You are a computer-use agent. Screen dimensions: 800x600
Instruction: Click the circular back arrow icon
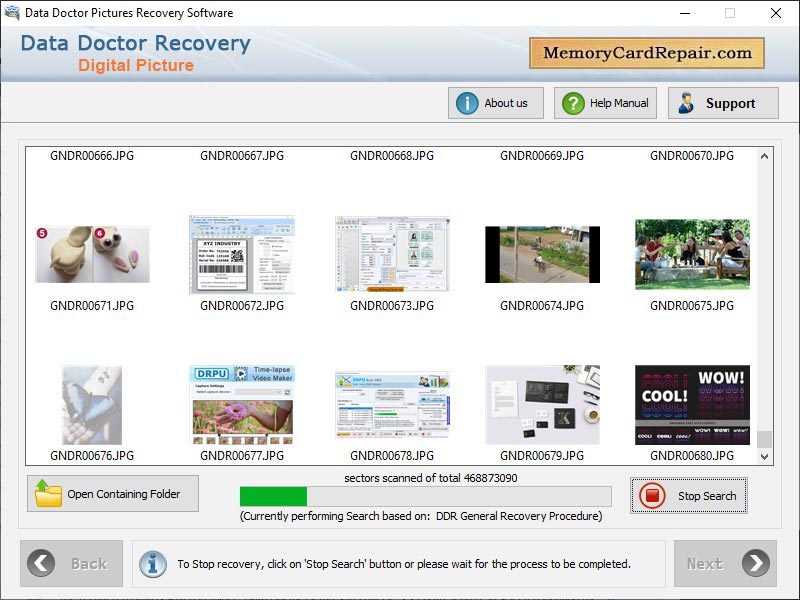42,563
